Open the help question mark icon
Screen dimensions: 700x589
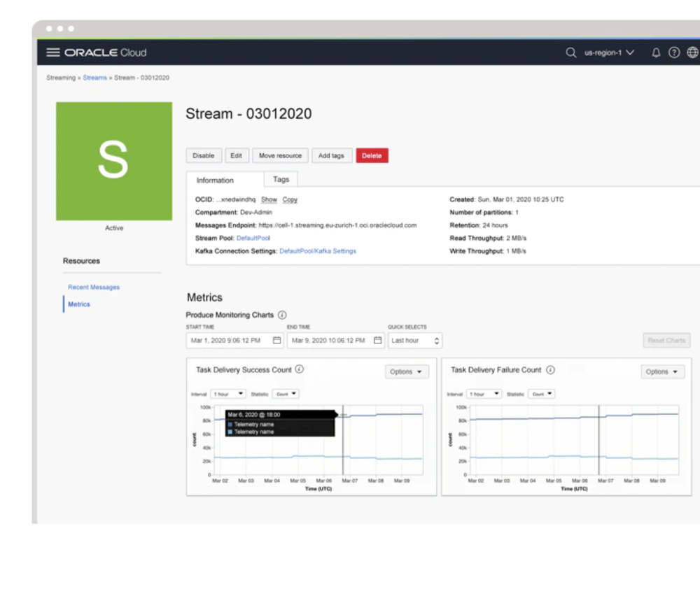tap(673, 52)
